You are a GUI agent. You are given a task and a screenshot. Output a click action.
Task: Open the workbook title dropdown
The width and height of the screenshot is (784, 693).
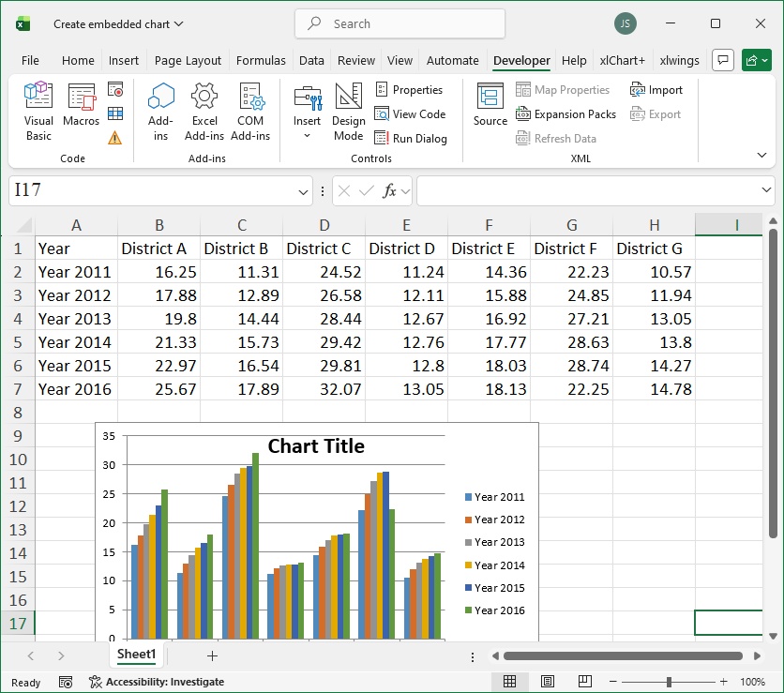[179, 23]
